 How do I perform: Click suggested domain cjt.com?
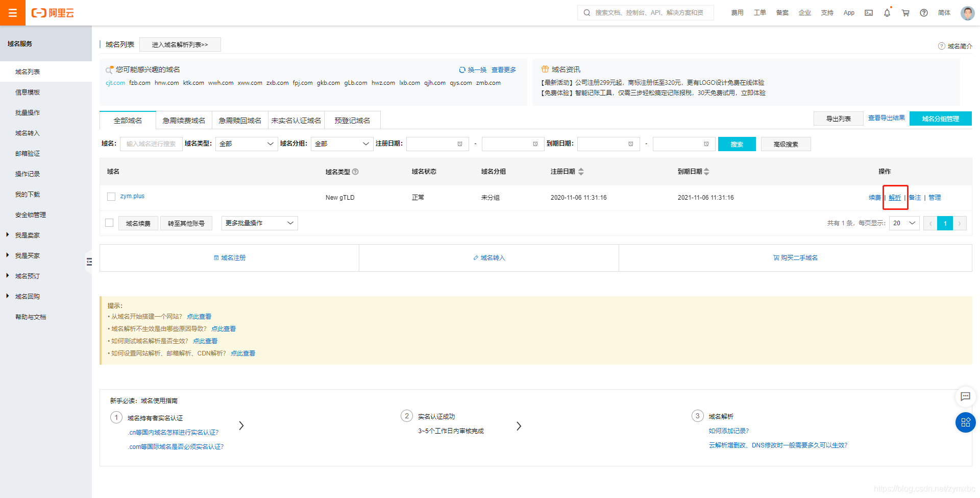point(115,83)
